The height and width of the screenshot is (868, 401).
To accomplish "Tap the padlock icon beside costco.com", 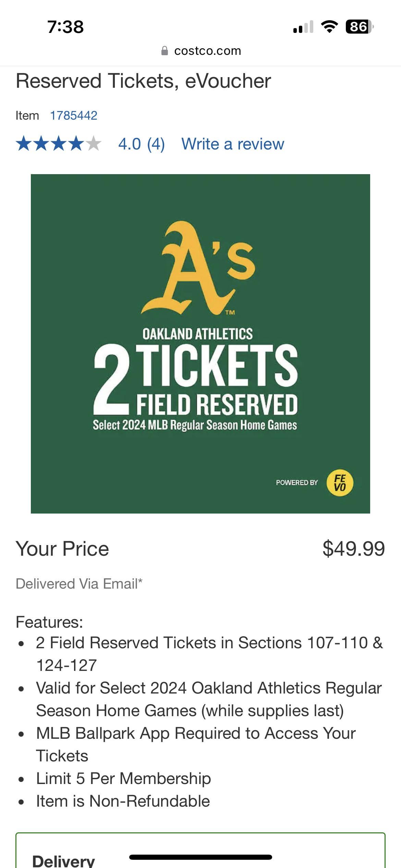I will click(x=165, y=51).
